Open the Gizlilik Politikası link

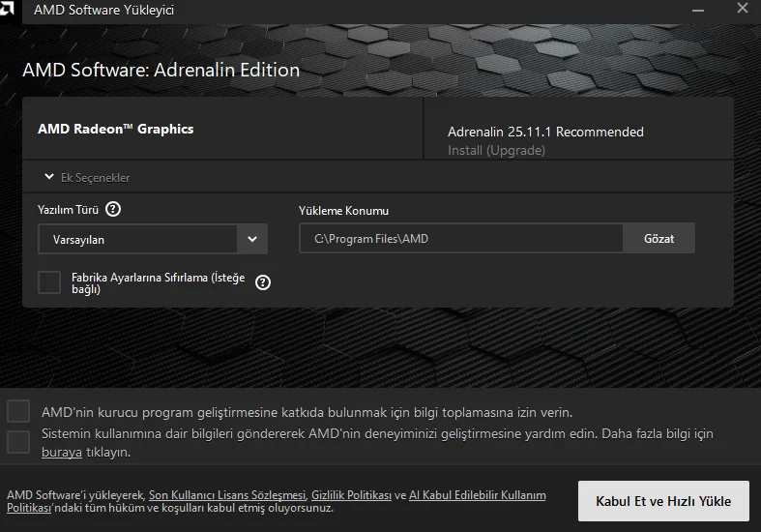tap(351, 495)
